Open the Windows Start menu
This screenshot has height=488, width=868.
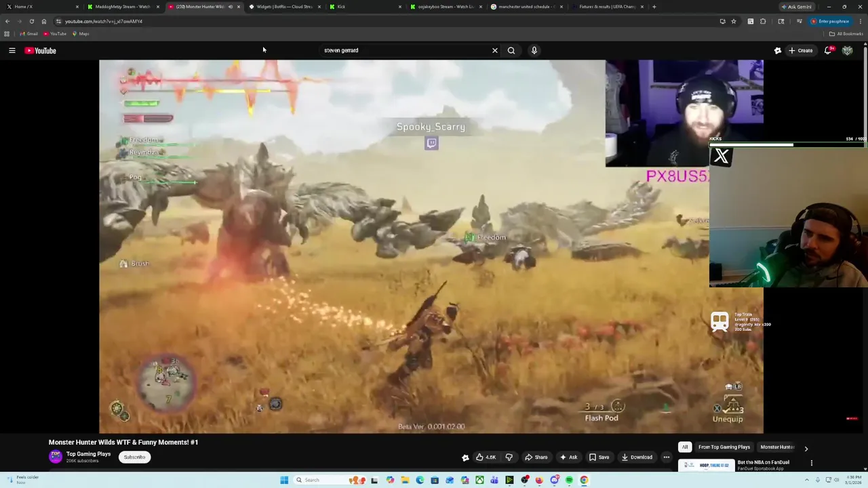[284, 480]
